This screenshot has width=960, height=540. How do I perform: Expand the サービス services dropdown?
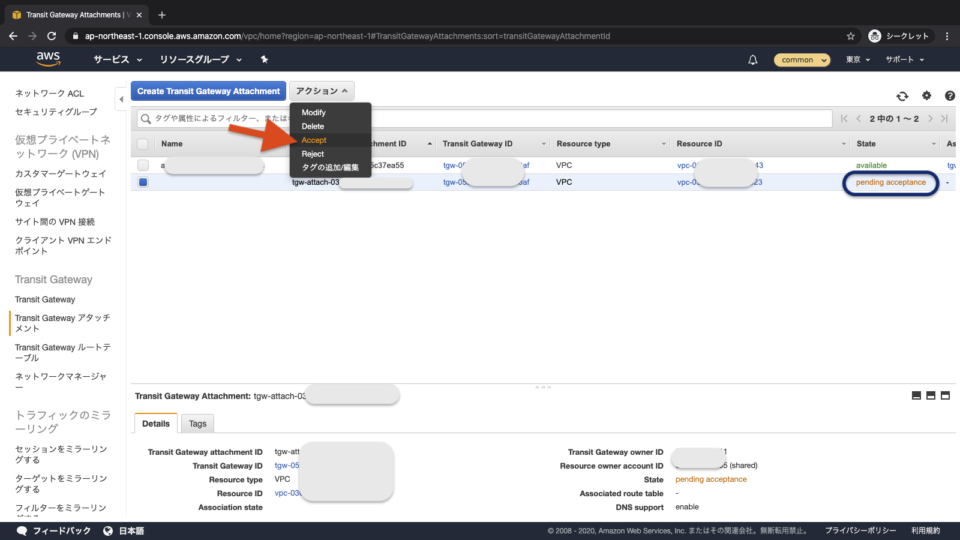[x=118, y=59]
